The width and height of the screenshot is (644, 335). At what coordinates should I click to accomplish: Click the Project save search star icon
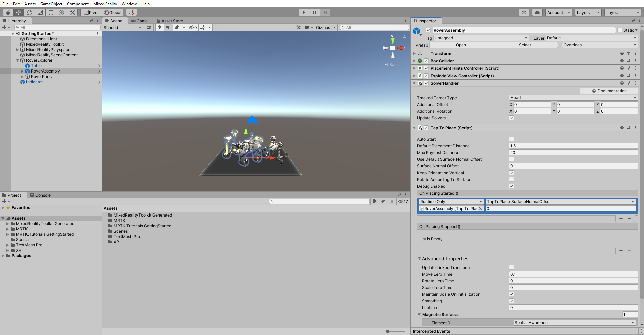392,201
